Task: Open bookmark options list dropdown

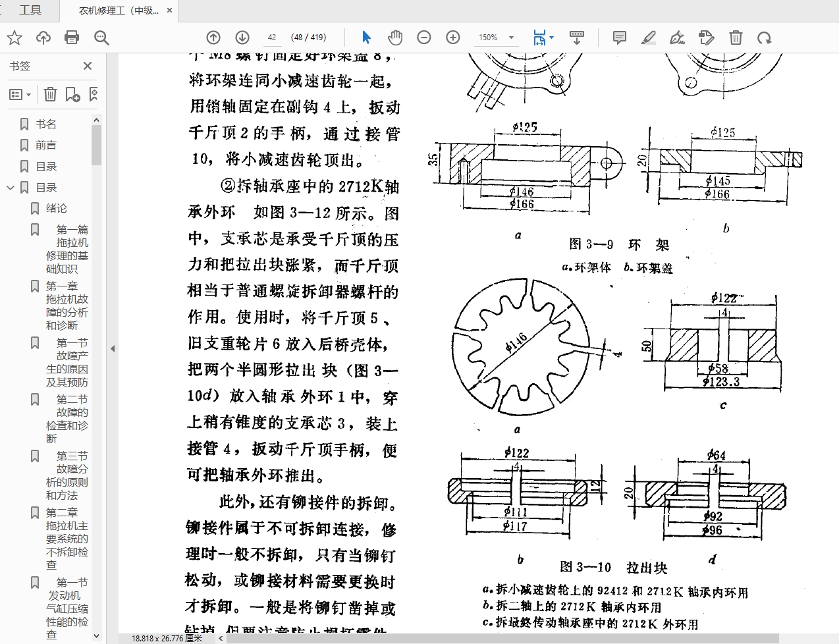Action: pyautogui.click(x=20, y=95)
